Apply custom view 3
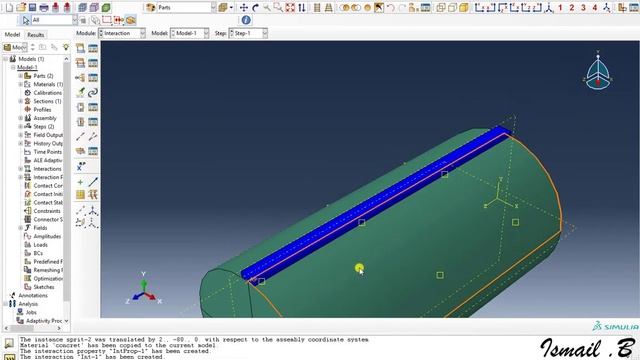Viewport: 640px width, 360px height. coord(583,7)
